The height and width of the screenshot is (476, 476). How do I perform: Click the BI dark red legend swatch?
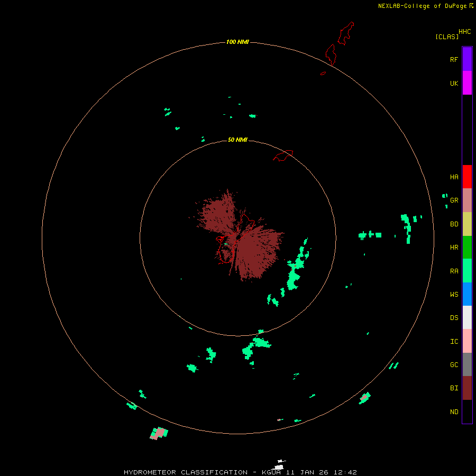click(467, 388)
